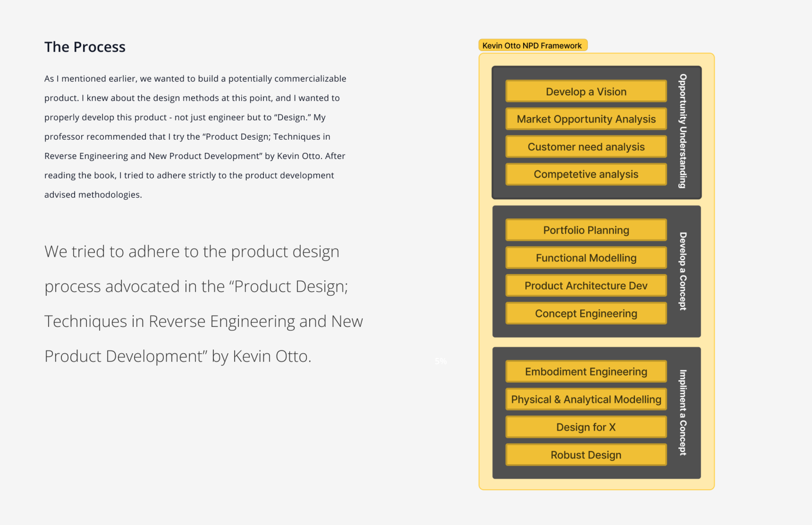Click the Portfolio Planning box
This screenshot has height=525, width=812.
(586, 230)
